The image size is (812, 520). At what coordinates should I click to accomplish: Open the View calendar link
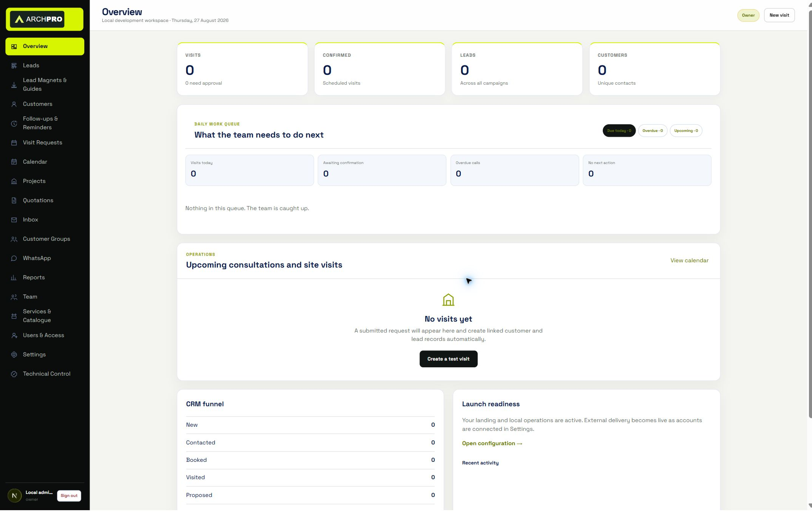pos(689,261)
